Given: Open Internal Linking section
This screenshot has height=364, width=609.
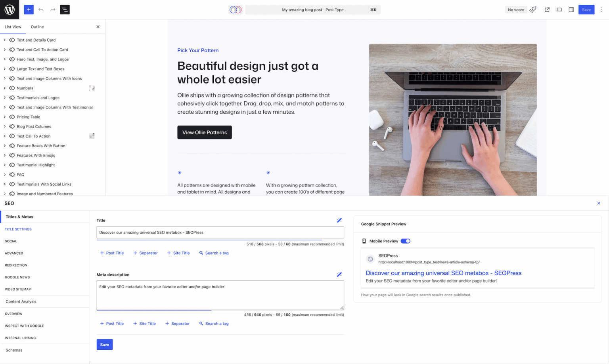Looking at the screenshot, I should coord(20,338).
